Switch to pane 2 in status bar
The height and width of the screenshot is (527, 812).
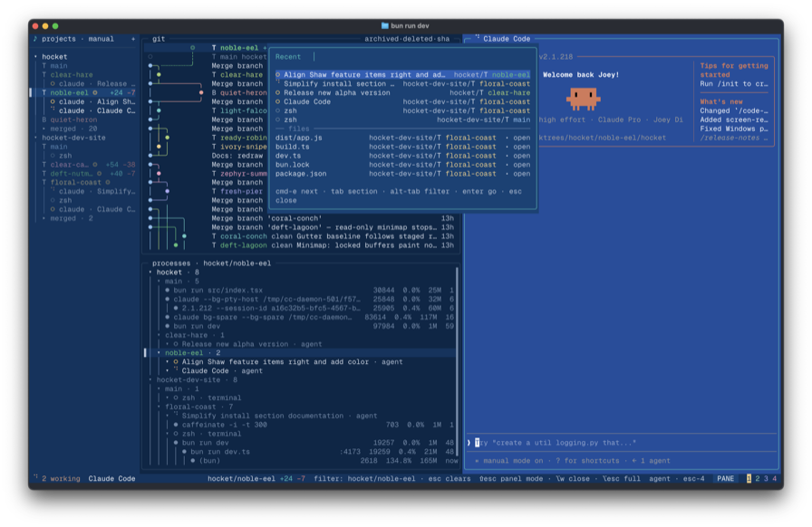757,478
